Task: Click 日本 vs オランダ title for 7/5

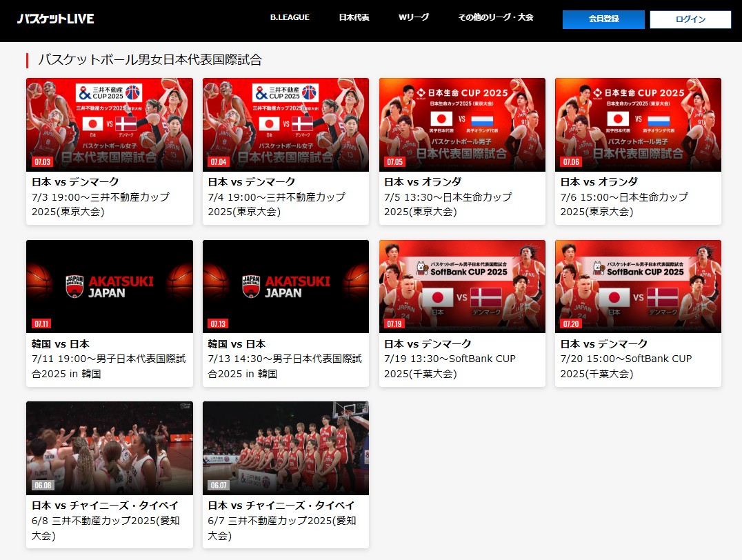Action: click(423, 182)
